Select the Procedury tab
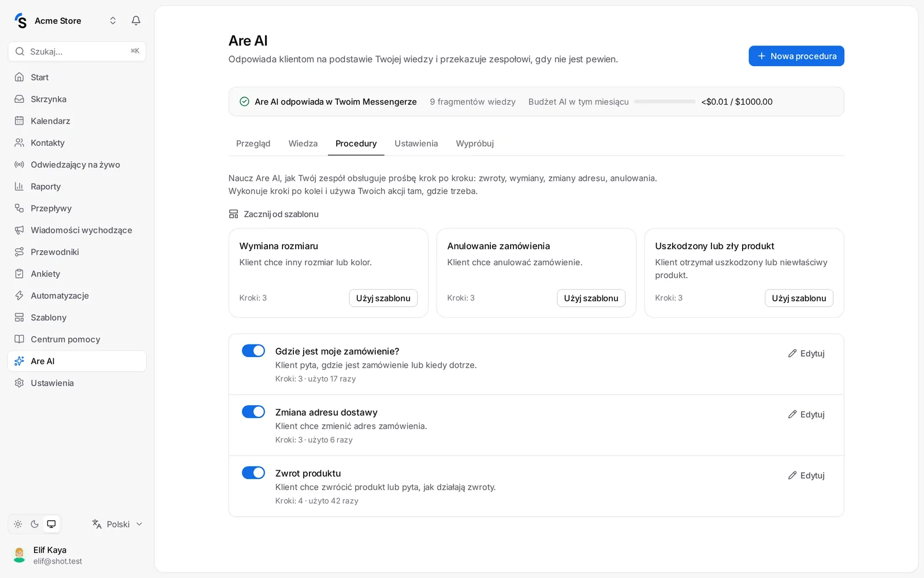This screenshot has height=578, width=924. (x=356, y=143)
